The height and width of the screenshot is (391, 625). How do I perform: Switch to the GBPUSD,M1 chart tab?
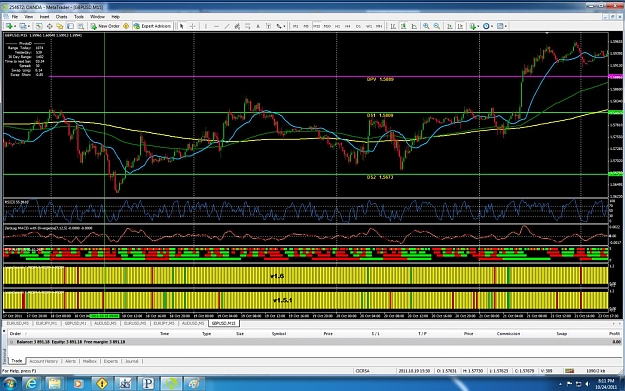75,323
